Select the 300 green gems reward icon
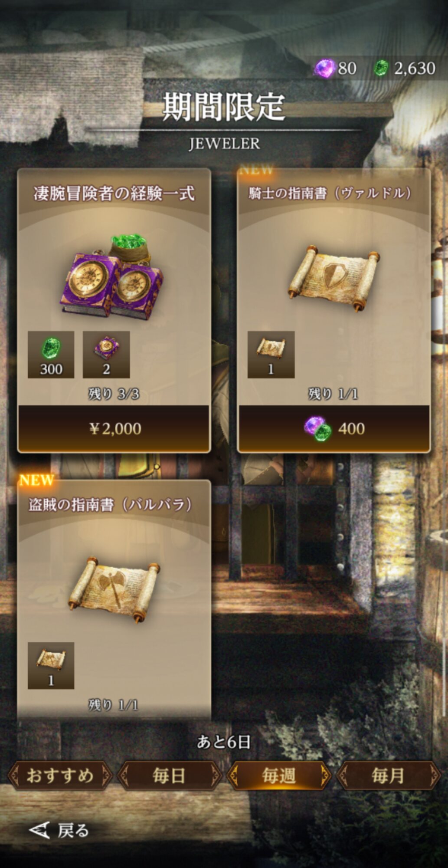The width and height of the screenshot is (448, 868). coord(51,355)
